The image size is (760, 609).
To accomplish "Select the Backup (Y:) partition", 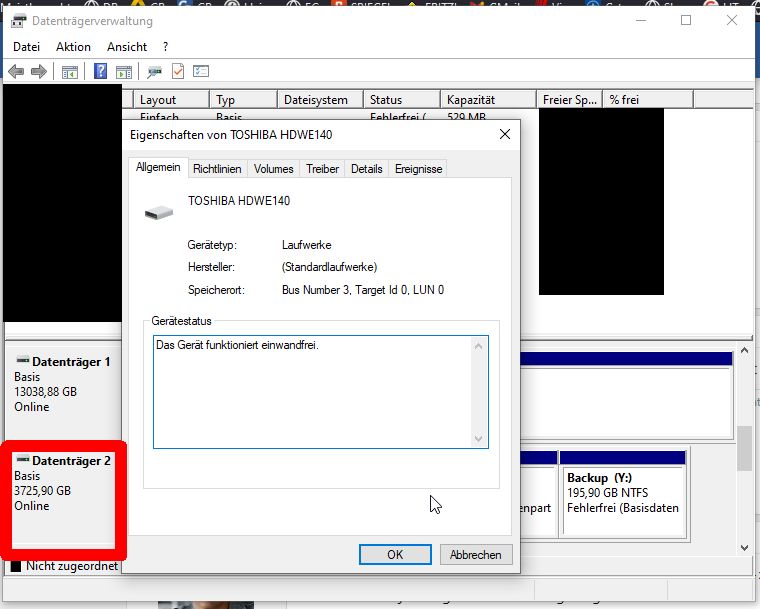I will 623,494.
